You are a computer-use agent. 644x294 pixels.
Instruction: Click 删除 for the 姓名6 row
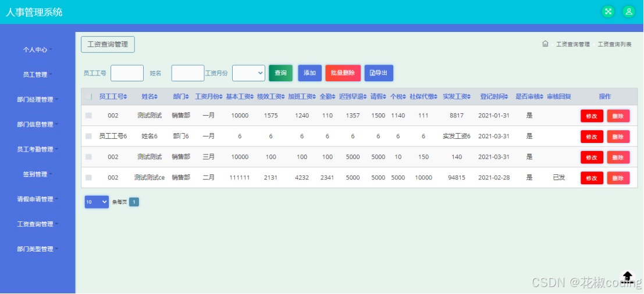coord(618,137)
